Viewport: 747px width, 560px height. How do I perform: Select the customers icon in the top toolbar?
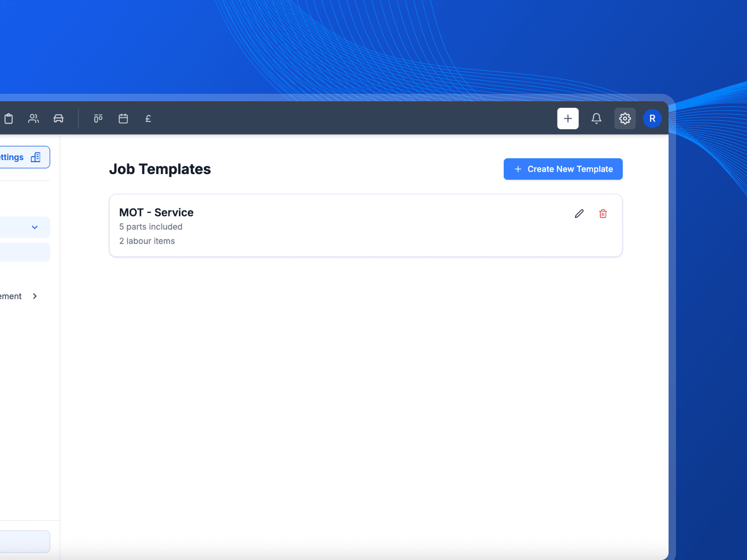pyautogui.click(x=33, y=119)
